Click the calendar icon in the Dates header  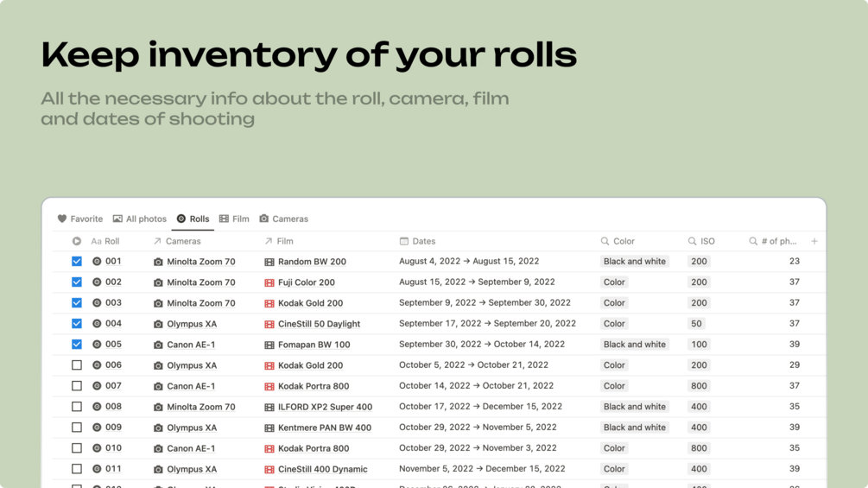404,242
